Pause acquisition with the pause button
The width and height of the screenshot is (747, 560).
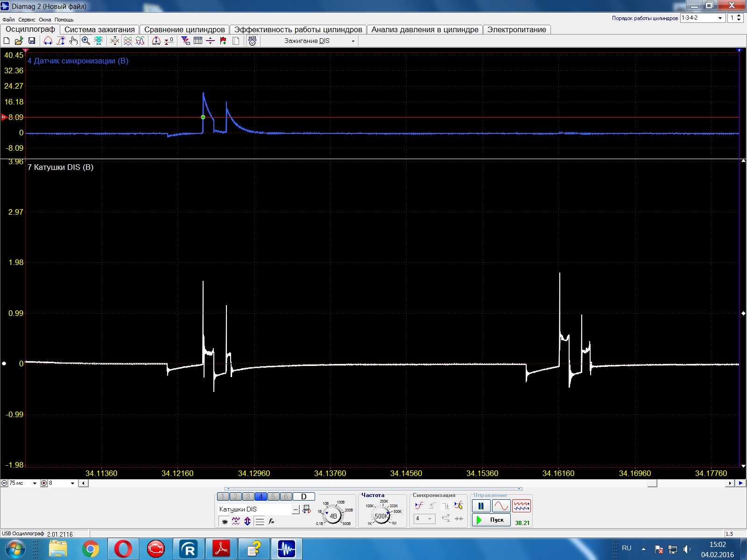coord(481,506)
